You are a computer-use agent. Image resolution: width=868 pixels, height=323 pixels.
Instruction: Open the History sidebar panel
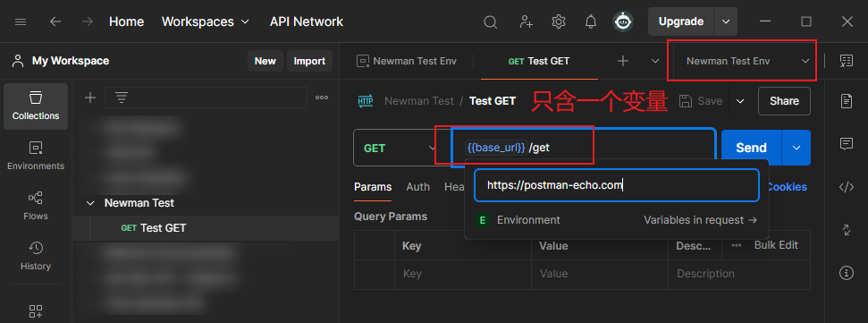[x=36, y=256]
